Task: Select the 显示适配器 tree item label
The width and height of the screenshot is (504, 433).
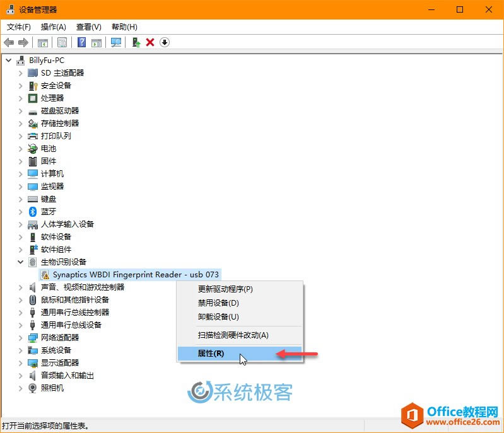Action: (60, 363)
